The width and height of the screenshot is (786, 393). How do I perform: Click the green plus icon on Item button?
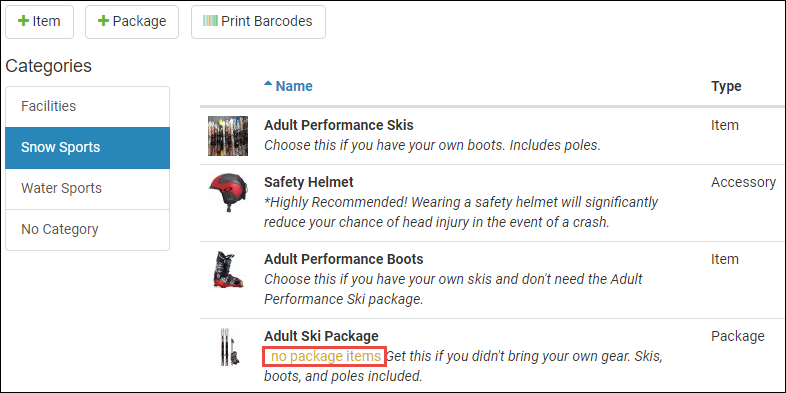23,21
